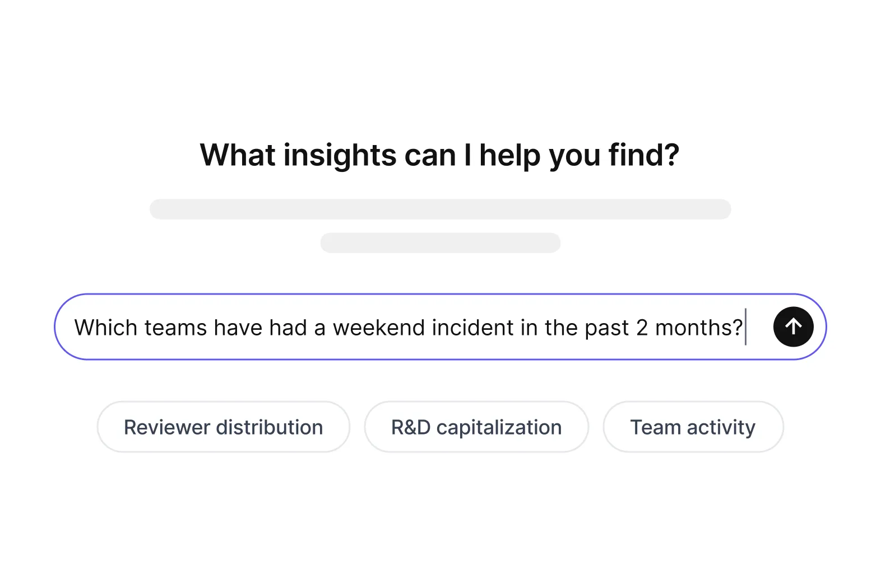Submit the query with the black arrow button
881x588 pixels.
793,326
